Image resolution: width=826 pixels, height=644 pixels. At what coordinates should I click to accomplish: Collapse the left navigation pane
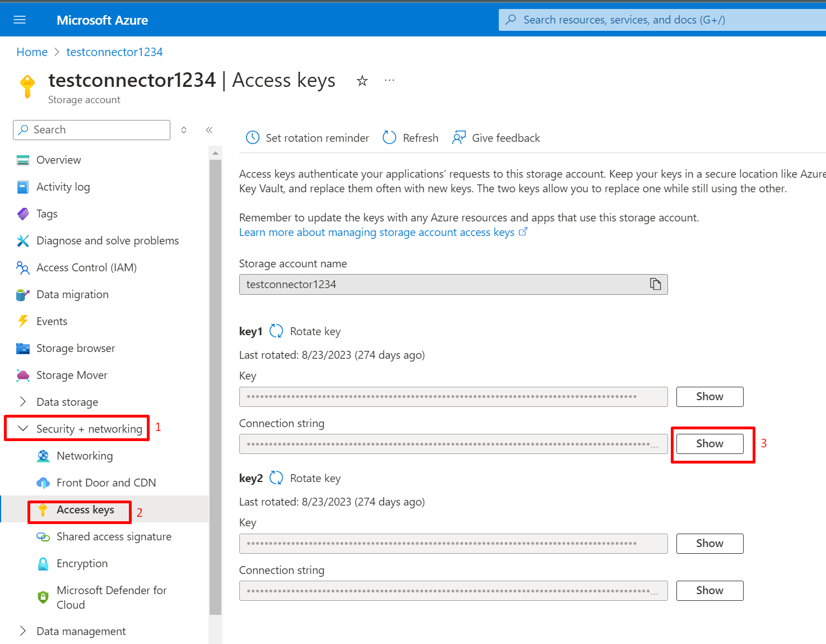(x=209, y=130)
